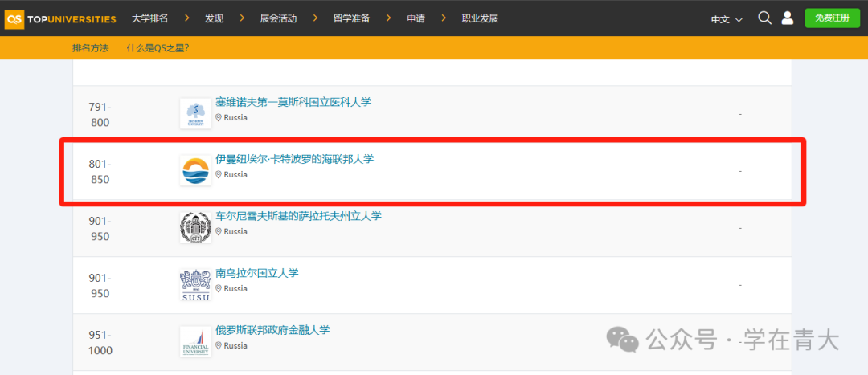Open 伊曼纽埃尔·卡特波罗的海联邦大学 link
The image size is (868, 375).
coord(294,159)
